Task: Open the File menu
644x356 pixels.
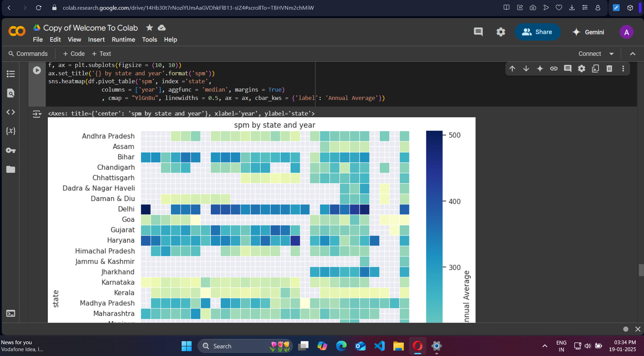Action: click(38, 40)
